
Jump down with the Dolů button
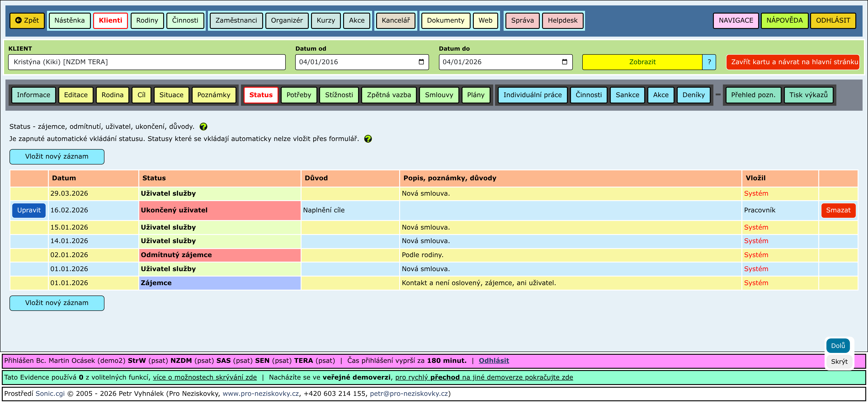pyautogui.click(x=838, y=346)
